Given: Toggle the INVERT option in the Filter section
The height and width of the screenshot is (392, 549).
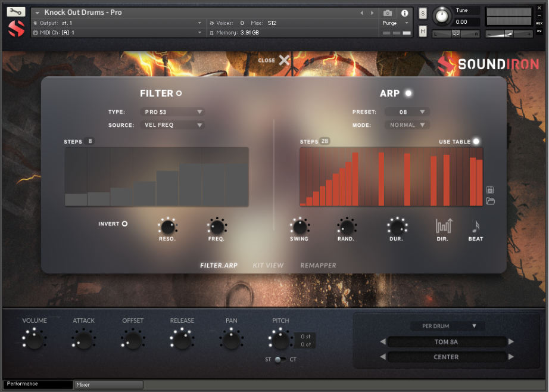Looking at the screenshot, I should coord(124,223).
